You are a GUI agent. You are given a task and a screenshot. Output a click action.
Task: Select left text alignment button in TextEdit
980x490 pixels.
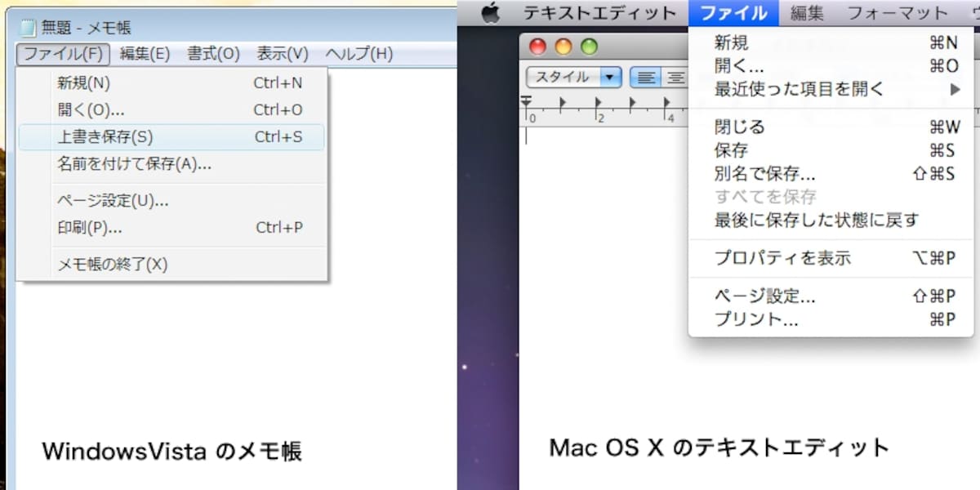coord(646,78)
